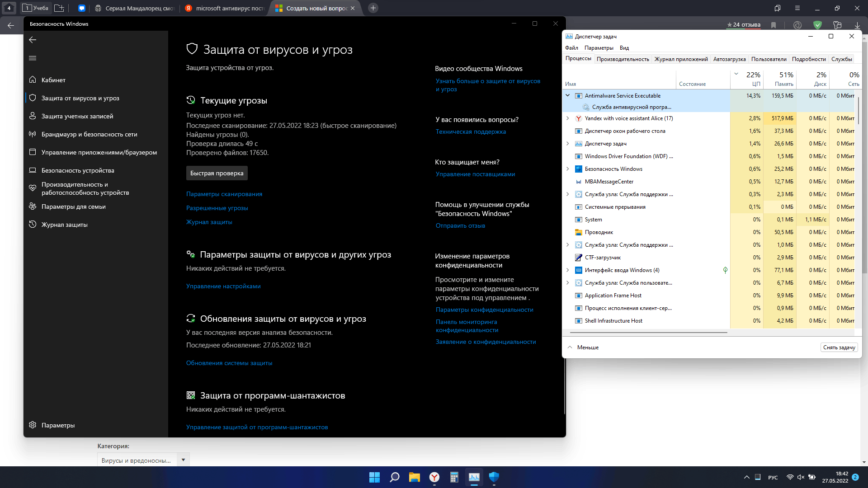The image size is (868, 488).
Task: Click Снять задачу button in Task Manager
Action: click(838, 347)
